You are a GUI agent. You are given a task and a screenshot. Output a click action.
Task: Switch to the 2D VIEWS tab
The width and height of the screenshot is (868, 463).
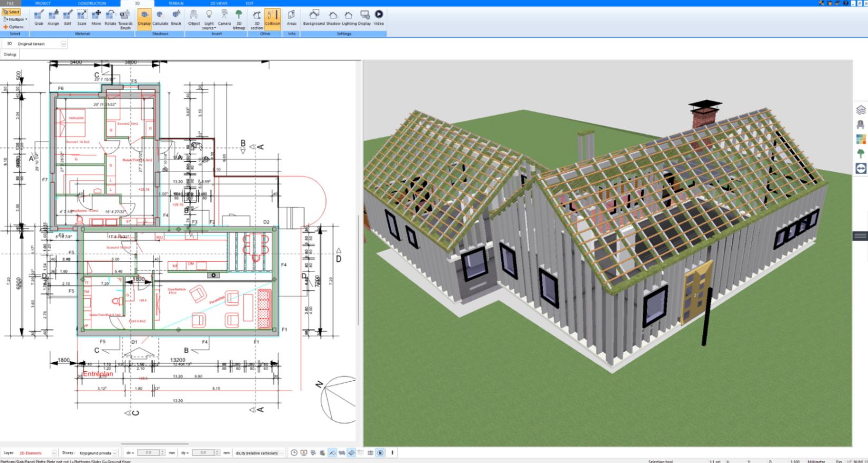tap(218, 3)
